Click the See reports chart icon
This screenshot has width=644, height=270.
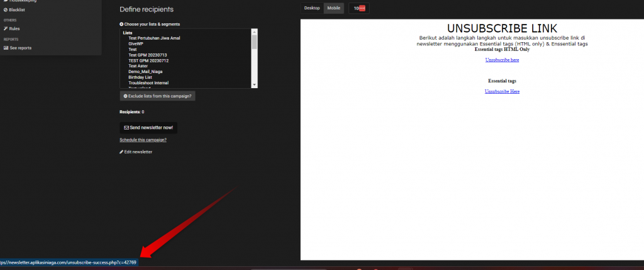pos(6,48)
